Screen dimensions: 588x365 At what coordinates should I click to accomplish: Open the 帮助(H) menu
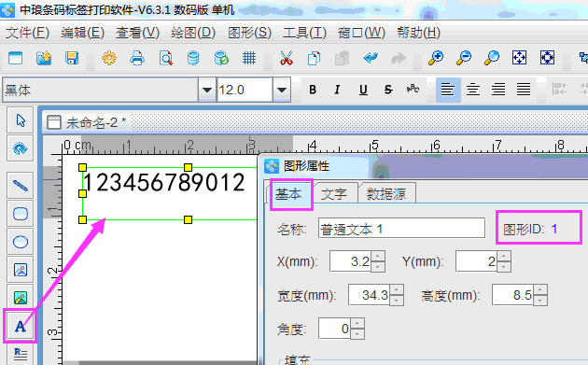tap(418, 33)
